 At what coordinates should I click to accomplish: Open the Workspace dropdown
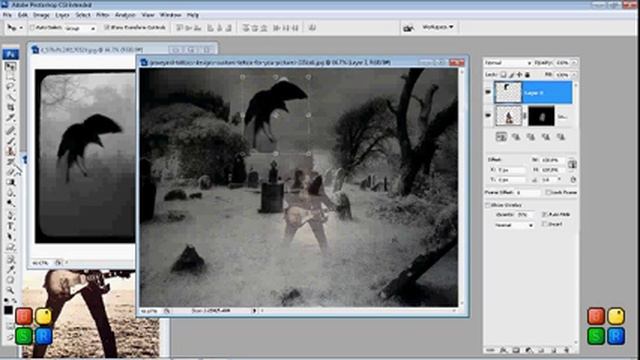tap(438, 27)
